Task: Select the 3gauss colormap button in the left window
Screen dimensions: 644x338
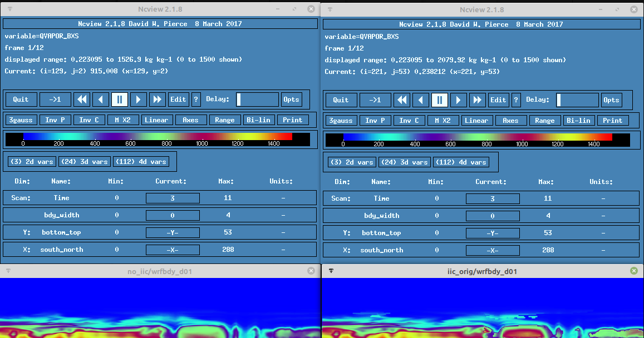Action: pyautogui.click(x=21, y=120)
